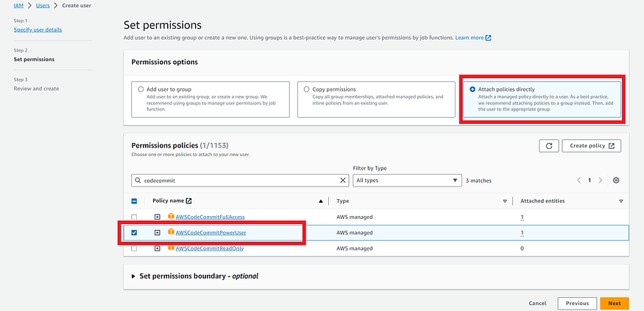The image size is (644, 311).
Task: Open the Filter by Type dropdown
Action: [407, 180]
